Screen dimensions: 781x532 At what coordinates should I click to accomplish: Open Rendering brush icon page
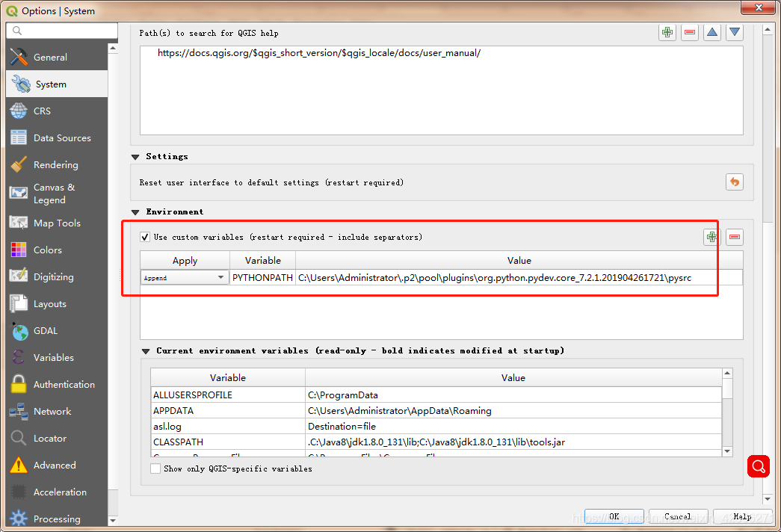[19, 164]
